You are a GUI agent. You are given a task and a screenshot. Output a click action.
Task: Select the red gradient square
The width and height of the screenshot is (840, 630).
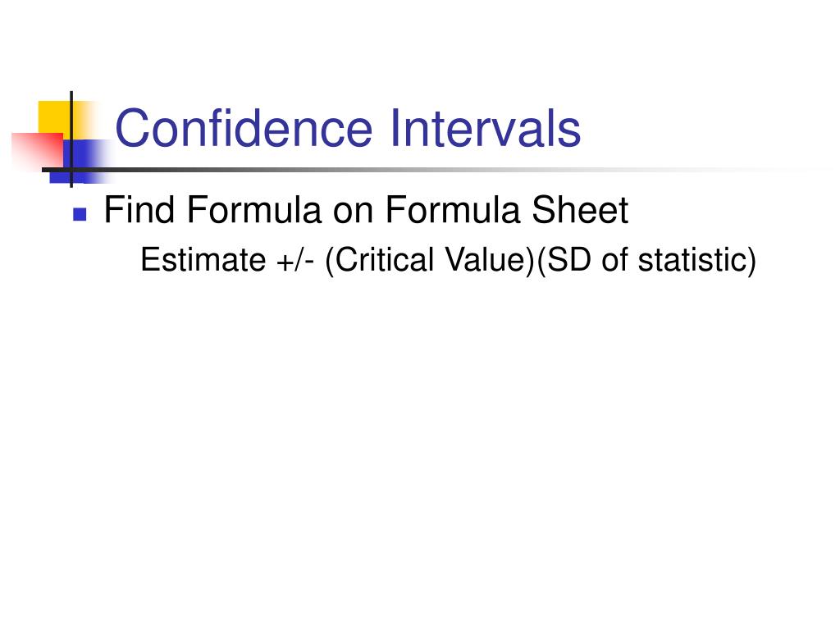coord(38,151)
